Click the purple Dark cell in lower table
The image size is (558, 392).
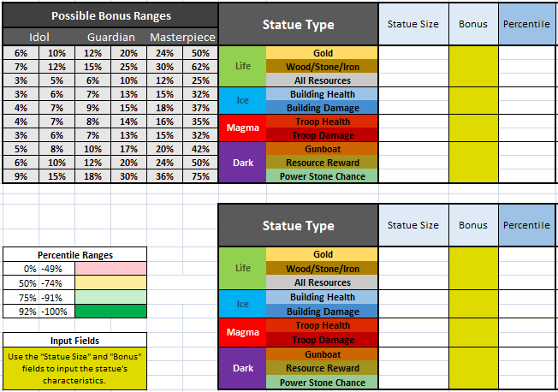pyautogui.click(x=242, y=368)
